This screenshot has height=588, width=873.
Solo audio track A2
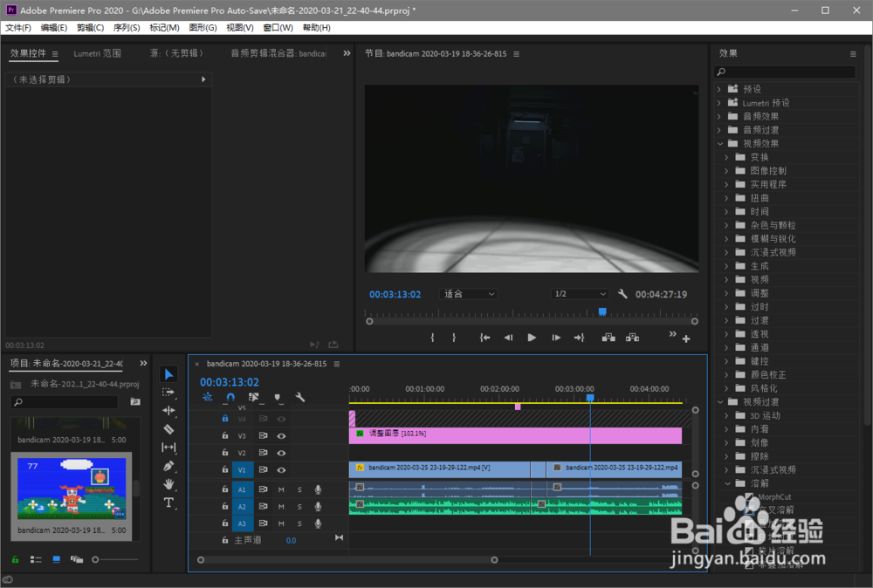pyautogui.click(x=299, y=507)
